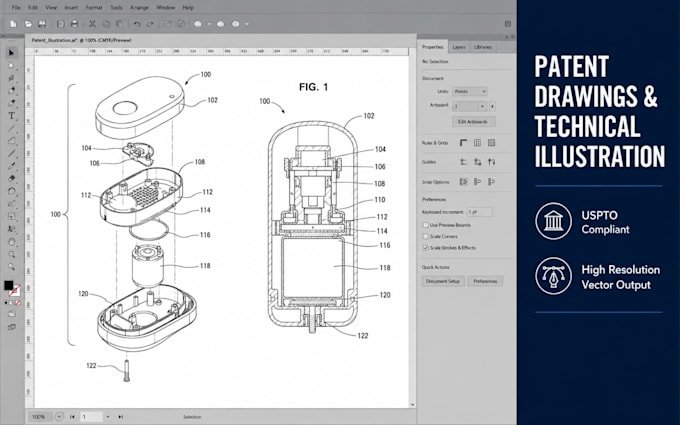
Task: Open the File menu
Action: [x=16, y=8]
